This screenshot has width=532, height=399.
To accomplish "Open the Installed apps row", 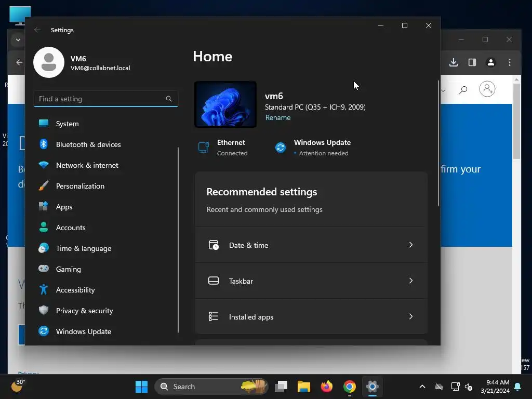I will coord(311,316).
